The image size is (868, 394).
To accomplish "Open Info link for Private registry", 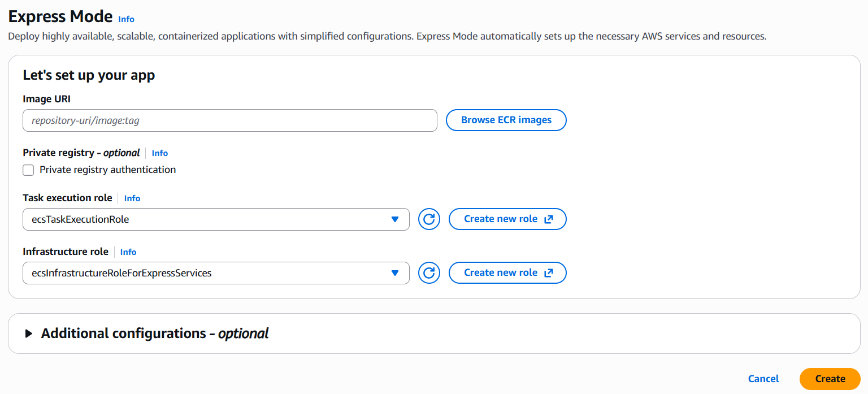I will point(160,153).
